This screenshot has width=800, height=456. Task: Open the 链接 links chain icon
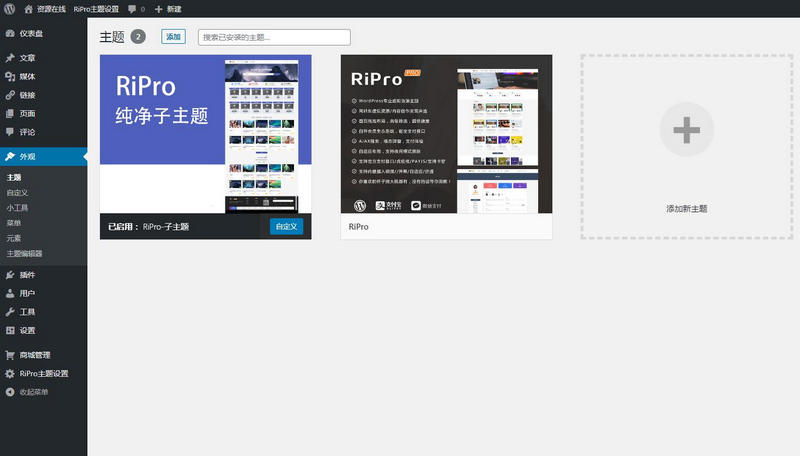[x=10, y=95]
